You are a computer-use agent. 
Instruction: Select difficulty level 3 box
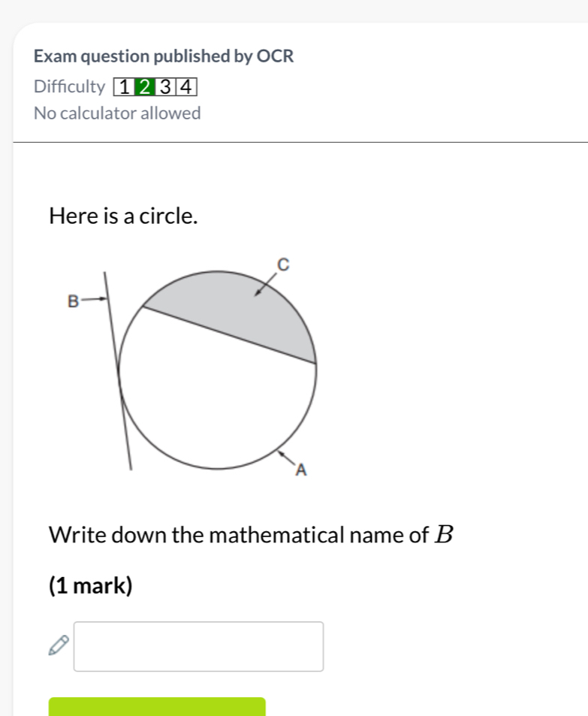coord(165,86)
